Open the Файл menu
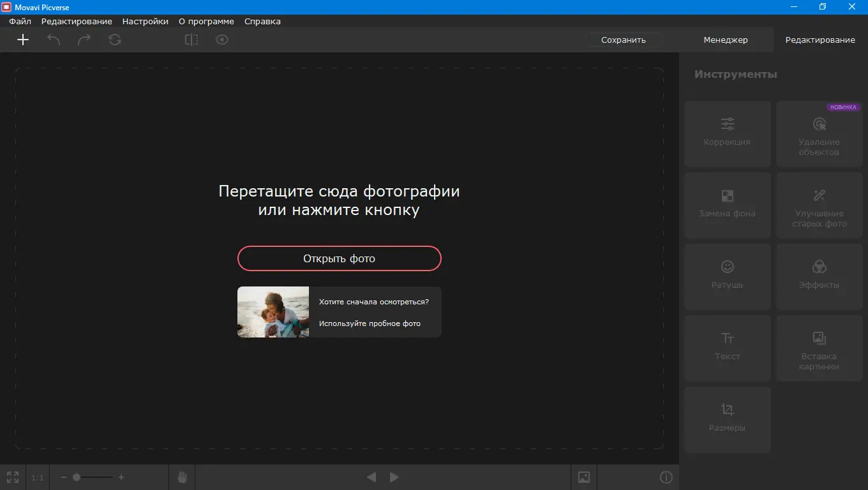Screen dimensions: 868x490 [x=19, y=21]
